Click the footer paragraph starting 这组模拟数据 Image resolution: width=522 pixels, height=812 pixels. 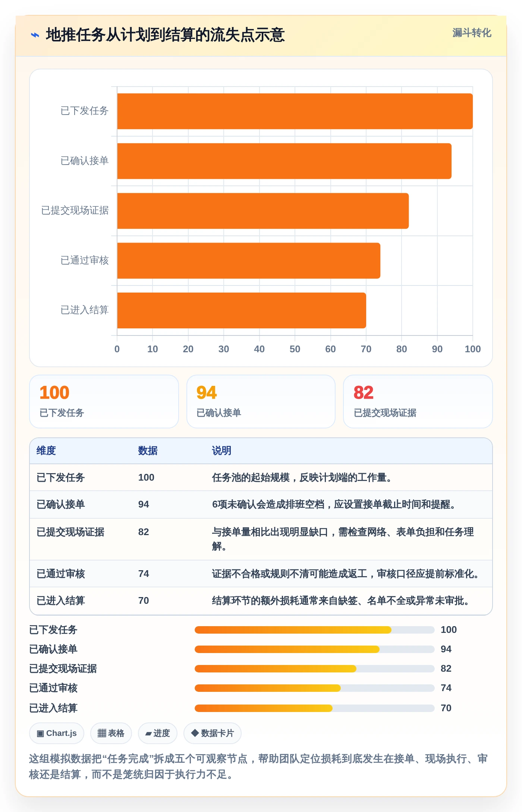pyautogui.click(x=258, y=766)
